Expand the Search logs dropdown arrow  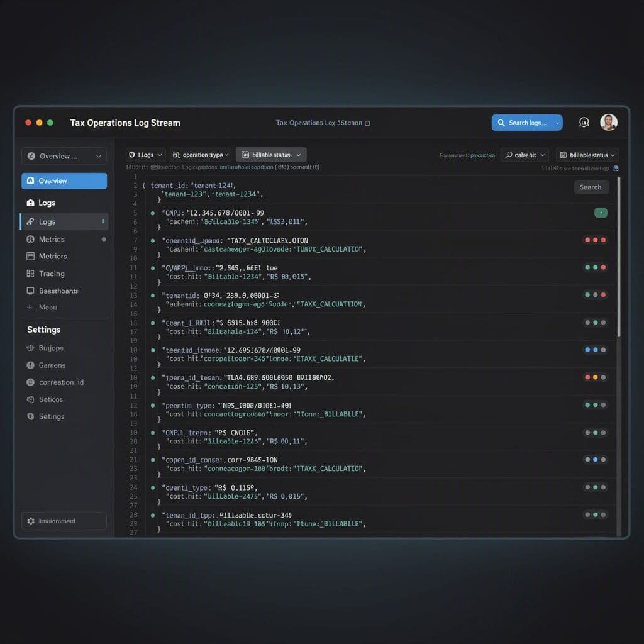(557, 123)
